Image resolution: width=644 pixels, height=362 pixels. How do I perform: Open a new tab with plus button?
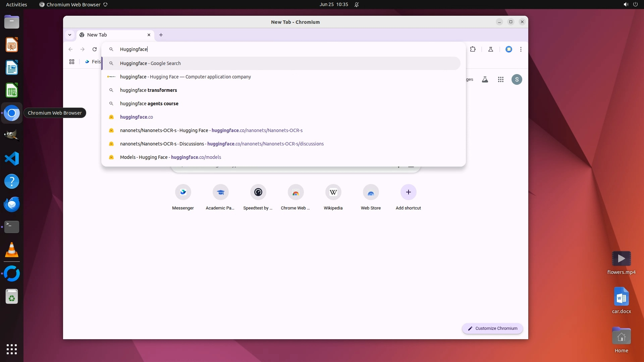tap(161, 35)
